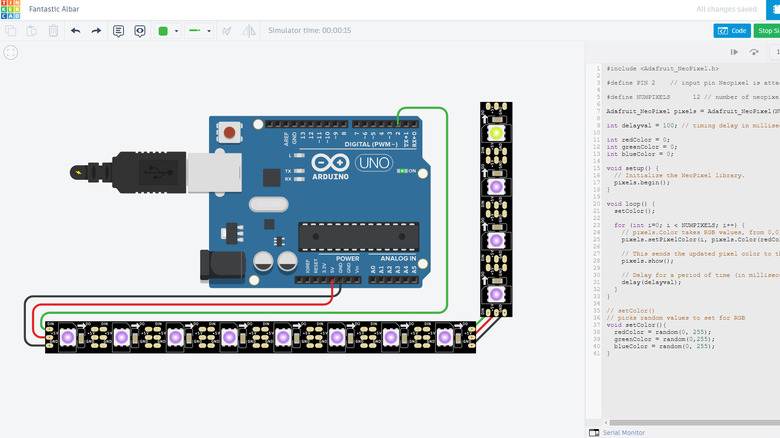The image size is (780, 438).
Task: Redo the last action
Action: (x=96, y=31)
